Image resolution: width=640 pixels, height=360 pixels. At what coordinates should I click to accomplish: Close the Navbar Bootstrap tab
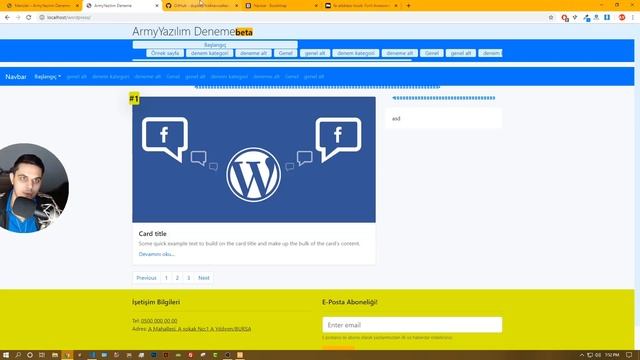click(316, 6)
